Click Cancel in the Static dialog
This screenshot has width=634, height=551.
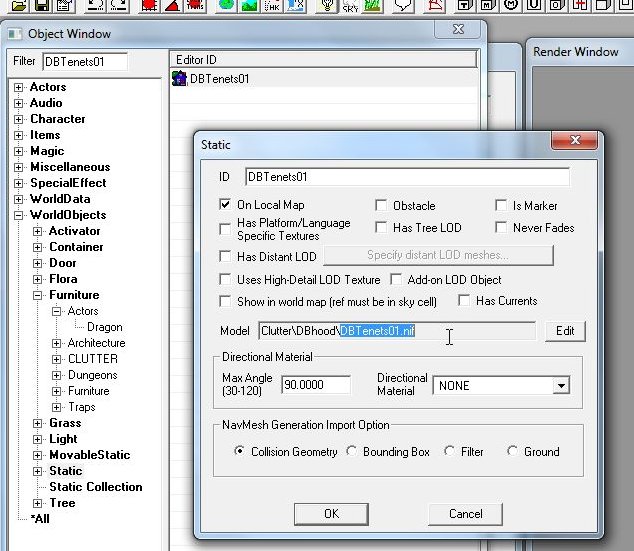pos(465,514)
